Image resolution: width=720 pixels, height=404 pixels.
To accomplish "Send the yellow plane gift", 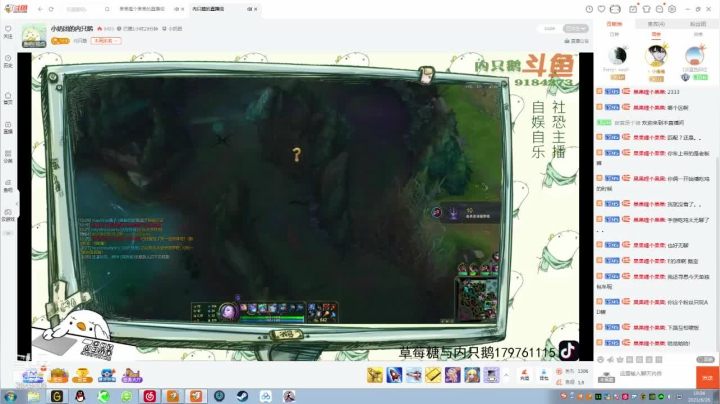I will coord(375,376).
